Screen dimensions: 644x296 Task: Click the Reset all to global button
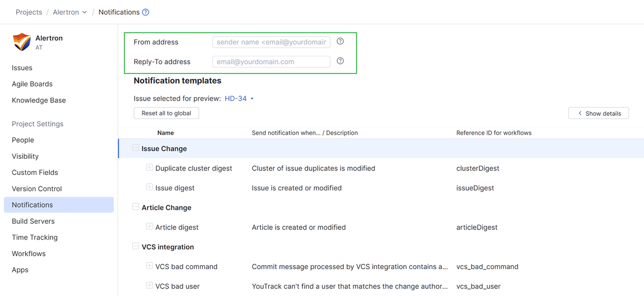pos(166,113)
